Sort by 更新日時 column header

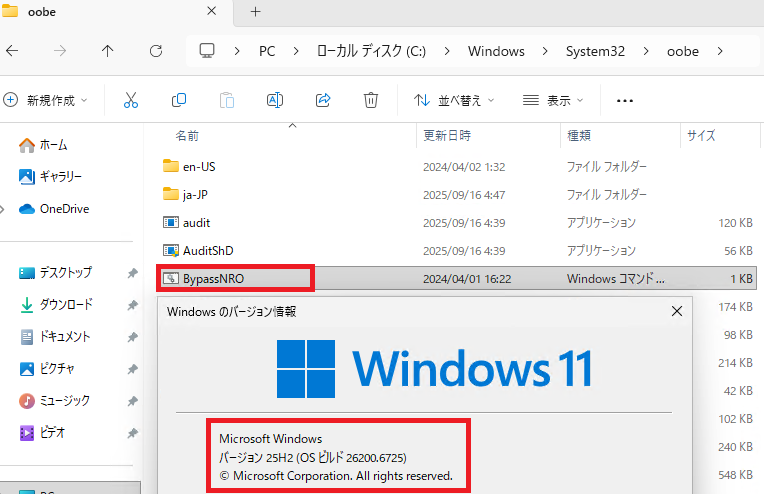447,135
